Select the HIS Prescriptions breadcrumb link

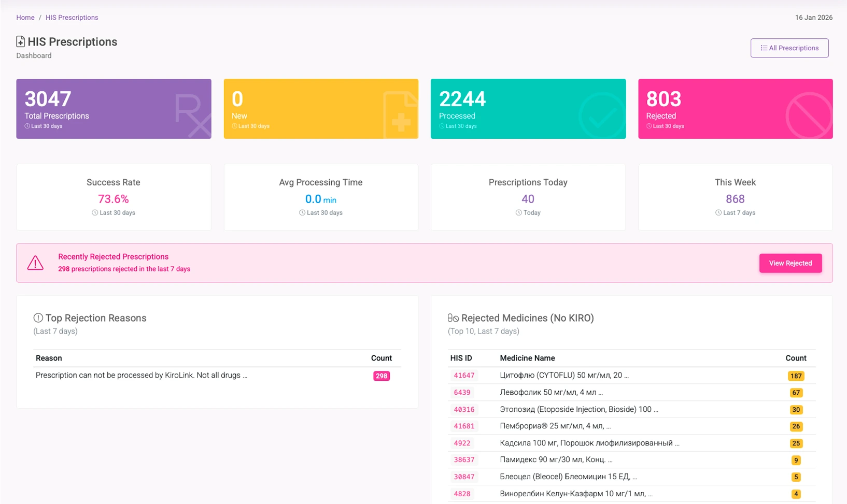point(72,17)
